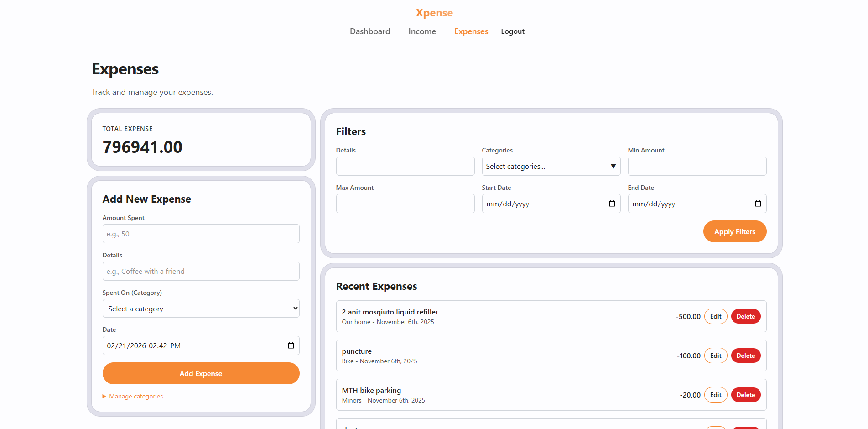The height and width of the screenshot is (429, 868).
Task: Edit the mosquito liquid refiller expense
Action: (715, 316)
